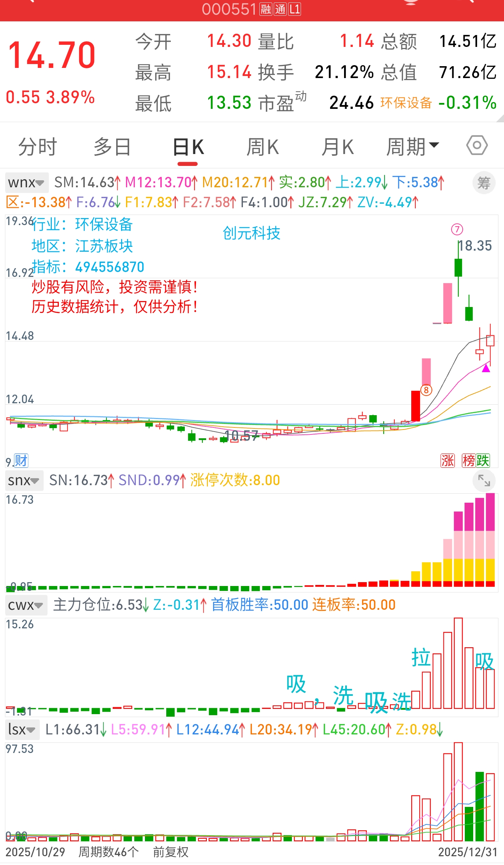Tap the 0.55 3.89% change value
This screenshot has height=865, width=504.
pos(50,97)
